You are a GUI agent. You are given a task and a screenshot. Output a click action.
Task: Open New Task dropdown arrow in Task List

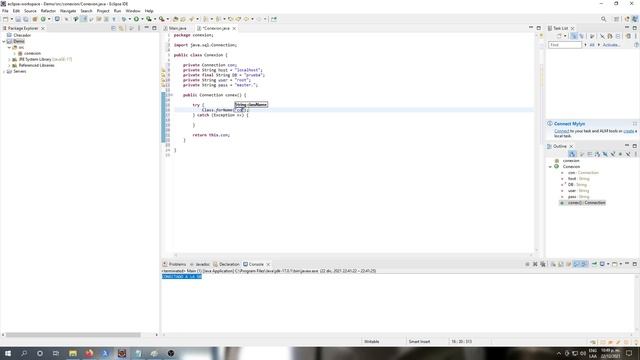[x=565, y=36]
